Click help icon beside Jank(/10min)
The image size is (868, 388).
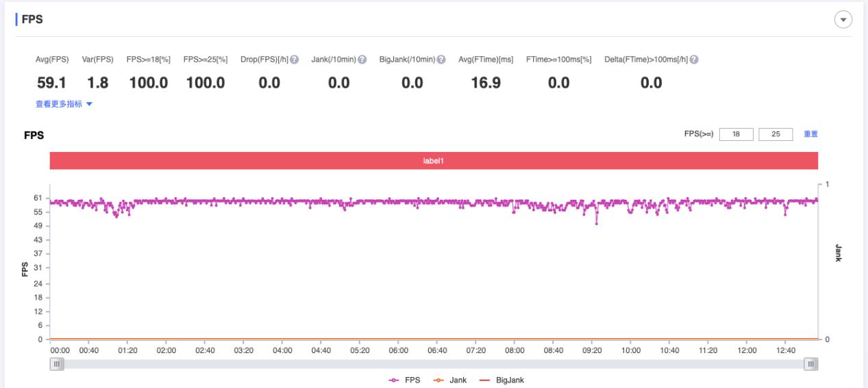pyautogui.click(x=361, y=60)
